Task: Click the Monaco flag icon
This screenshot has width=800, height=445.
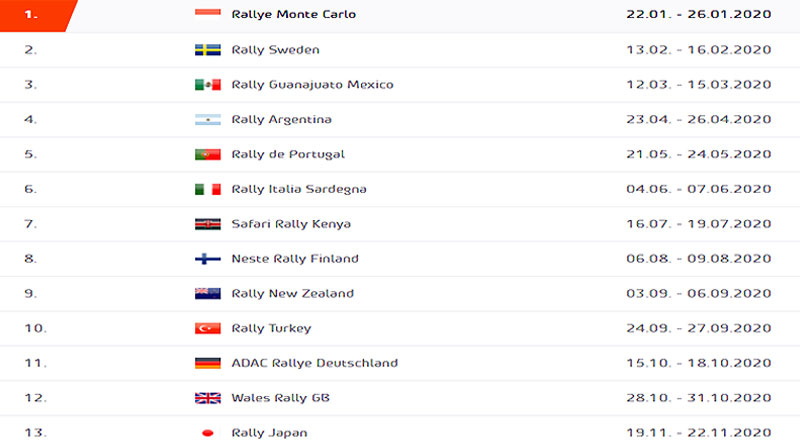Action: pos(208,14)
